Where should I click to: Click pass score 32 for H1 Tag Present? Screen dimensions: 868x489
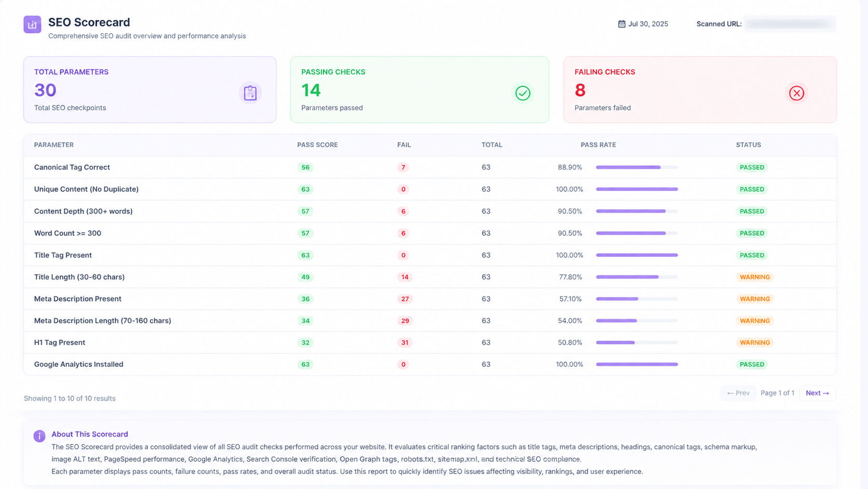[x=305, y=342]
